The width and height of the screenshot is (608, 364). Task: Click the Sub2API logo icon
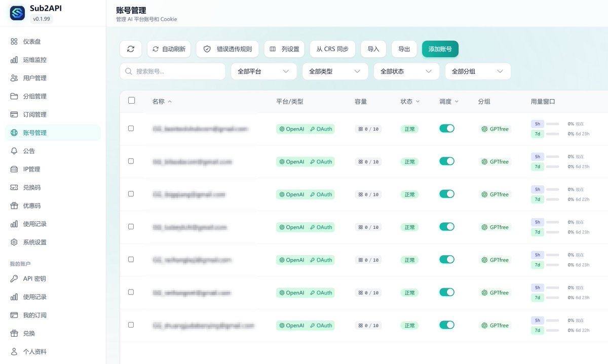(x=17, y=13)
